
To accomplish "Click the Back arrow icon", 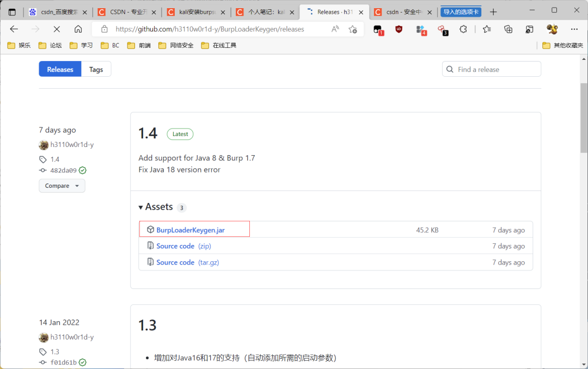I will (x=14, y=29).
